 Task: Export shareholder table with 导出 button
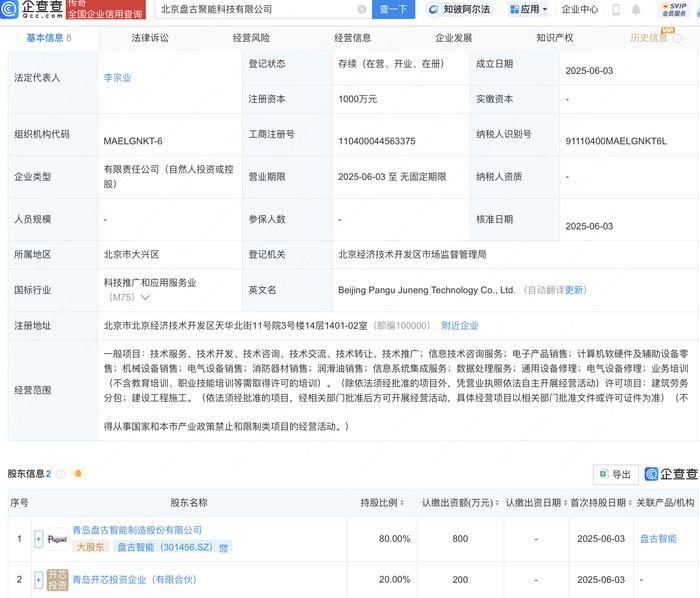[616, 474]
